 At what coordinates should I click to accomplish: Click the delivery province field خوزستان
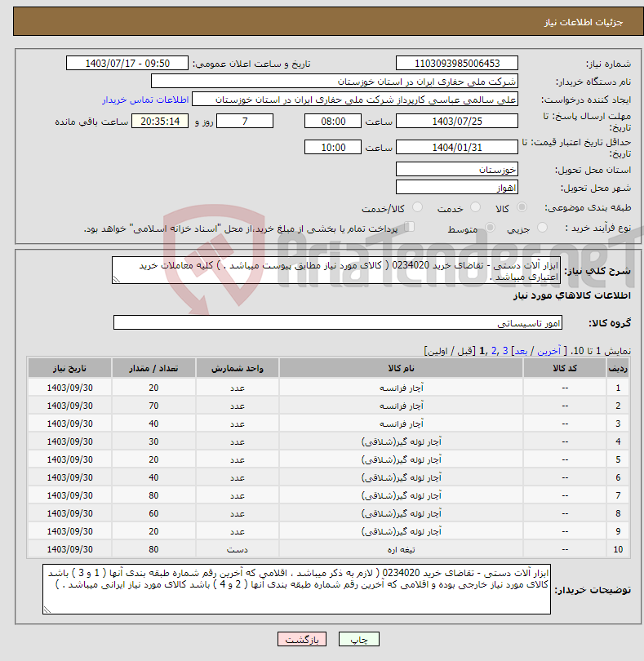pyautogui.click(x=457, y=169)
